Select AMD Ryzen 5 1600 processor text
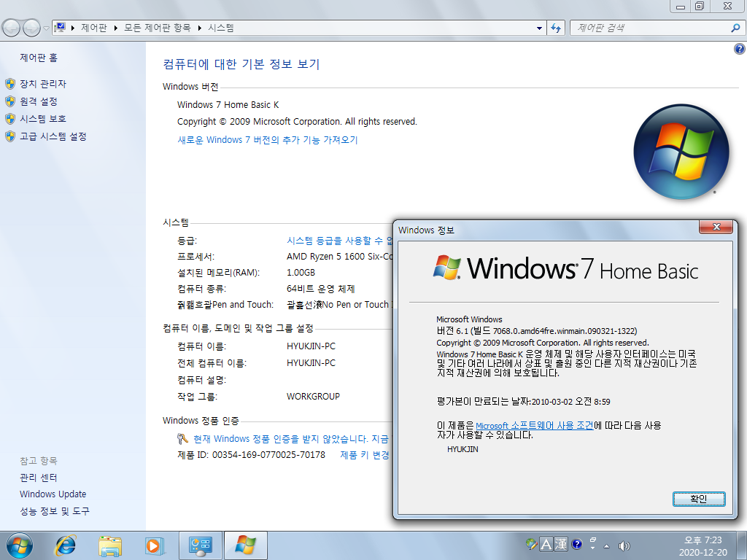Screen dimensions: 747x560 click(340, 256)
